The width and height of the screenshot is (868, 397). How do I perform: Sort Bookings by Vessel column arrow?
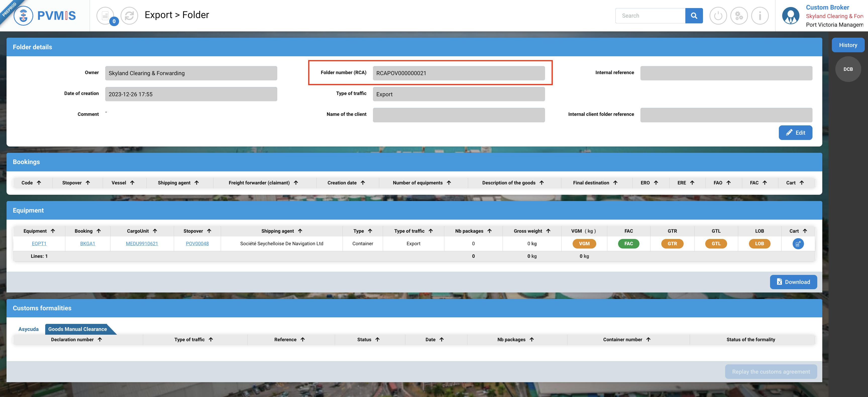(x=132, y=183)
